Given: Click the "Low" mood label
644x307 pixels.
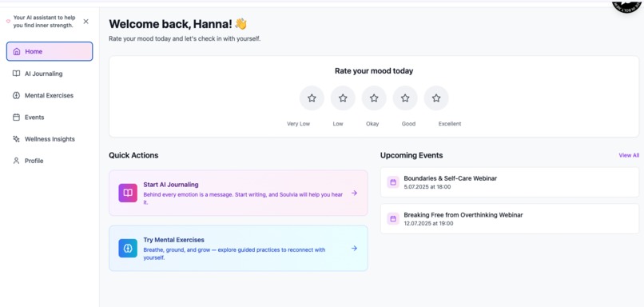Looking at the screenshot, I should (x=338, y=124).
